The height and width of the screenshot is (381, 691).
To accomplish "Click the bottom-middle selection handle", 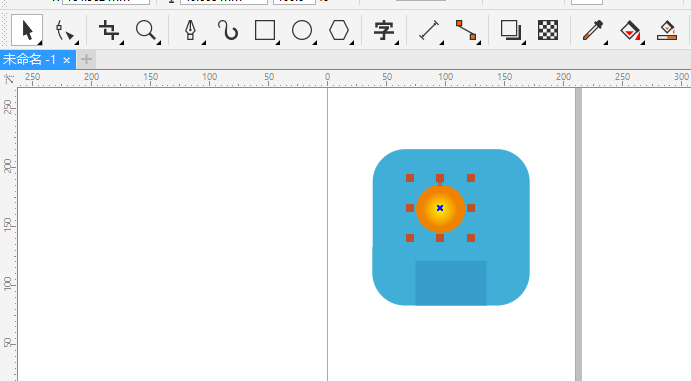I will point(440,238).
